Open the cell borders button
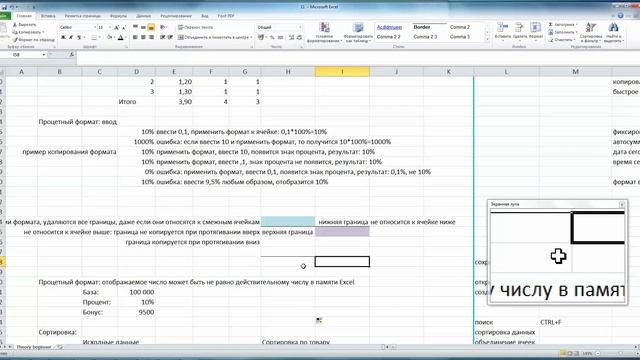This screenshot has height=360, width=640. (94, 38)
